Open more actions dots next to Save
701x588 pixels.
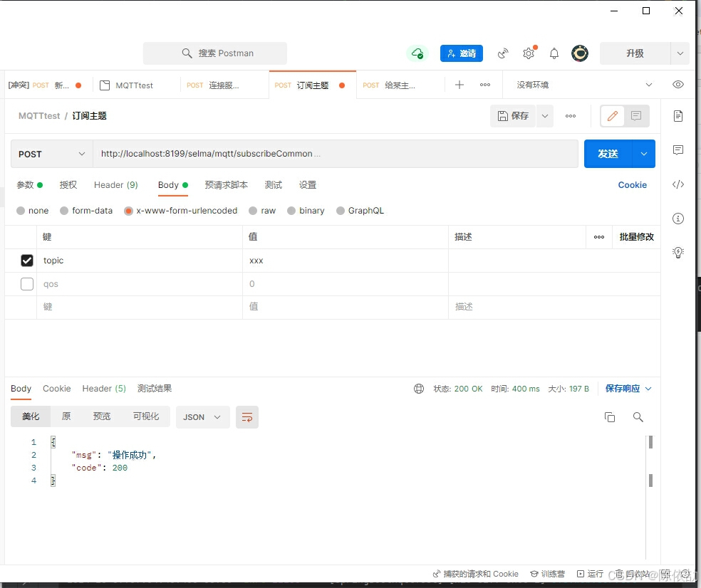(x=571, y=116)
